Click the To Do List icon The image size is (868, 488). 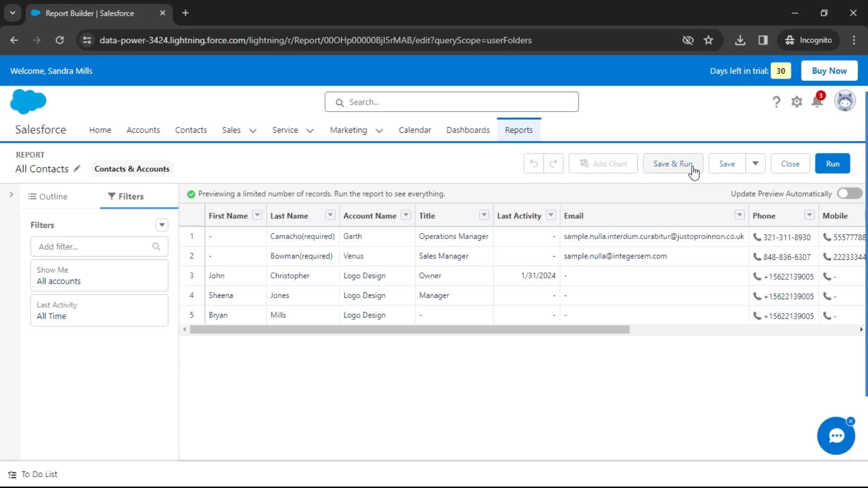[12, 474]
